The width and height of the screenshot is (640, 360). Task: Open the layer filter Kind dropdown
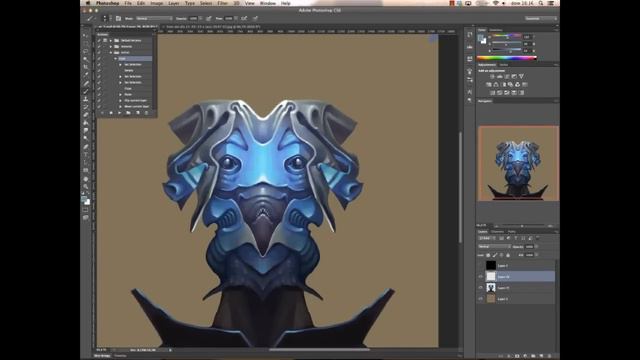(486, 238)
